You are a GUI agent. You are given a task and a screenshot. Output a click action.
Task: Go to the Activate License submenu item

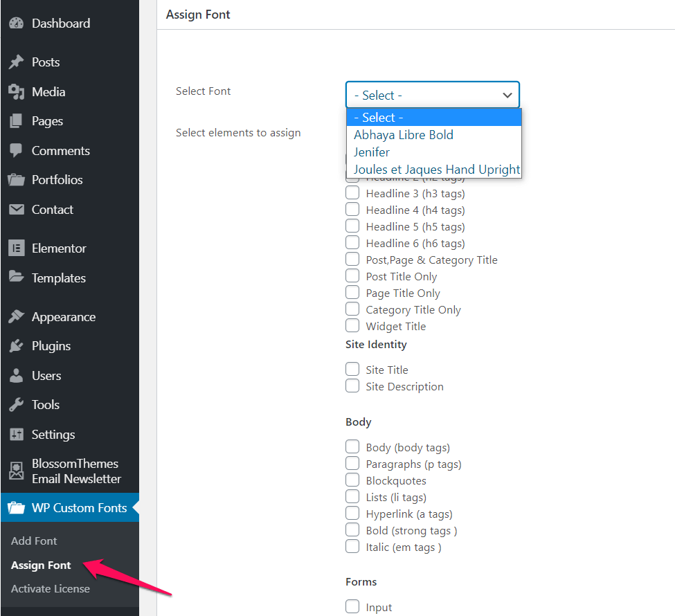(x=51, y=589)
